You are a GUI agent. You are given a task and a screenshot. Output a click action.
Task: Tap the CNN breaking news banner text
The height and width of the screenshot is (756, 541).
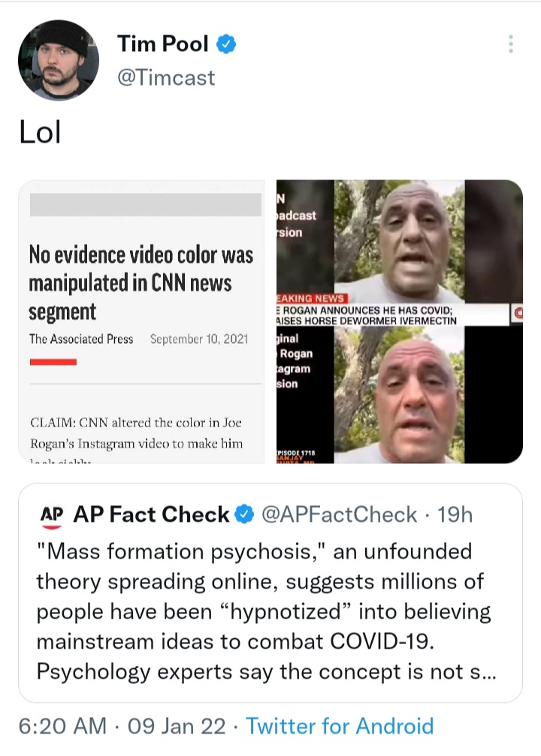point(365,315)
